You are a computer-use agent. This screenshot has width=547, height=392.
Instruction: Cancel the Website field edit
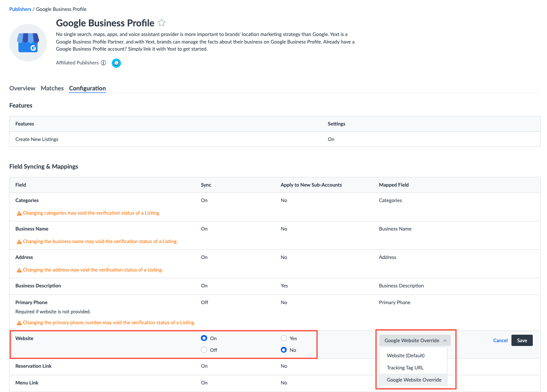click(x=500, y=341)
